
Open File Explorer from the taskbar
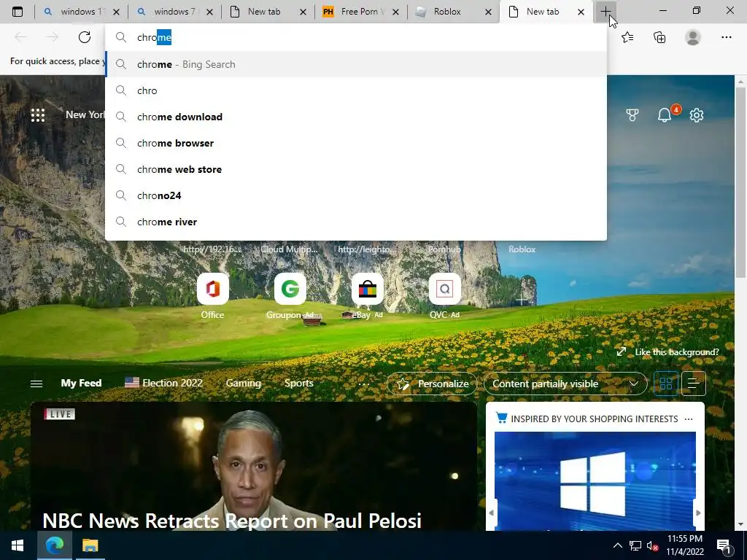[90, 545]
